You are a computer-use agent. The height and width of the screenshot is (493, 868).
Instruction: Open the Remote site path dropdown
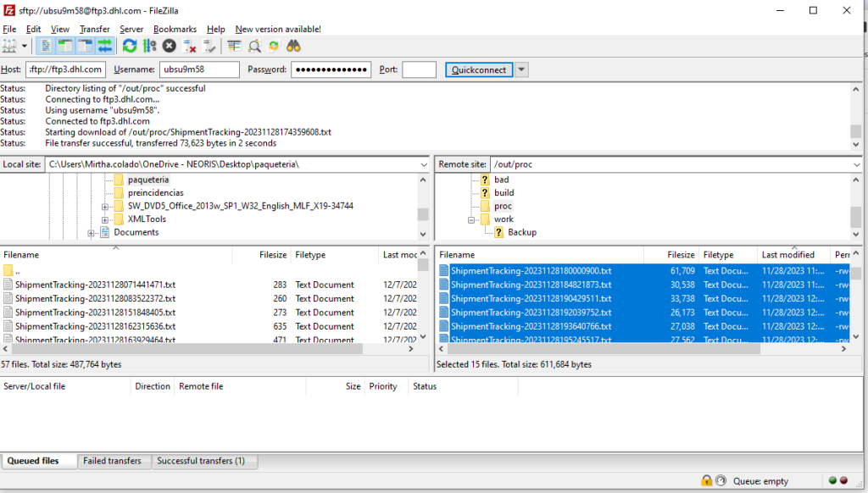click(856, 165)
